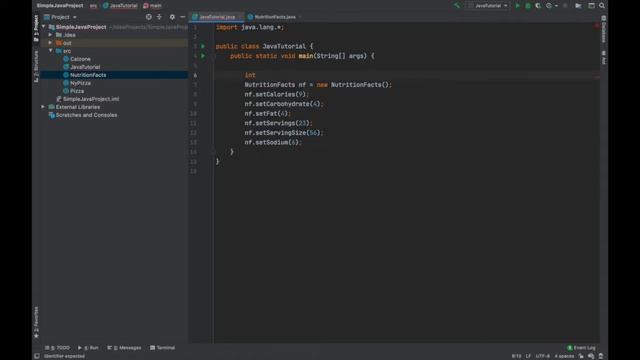Open the Ant tool window stripe

[604, 58]
